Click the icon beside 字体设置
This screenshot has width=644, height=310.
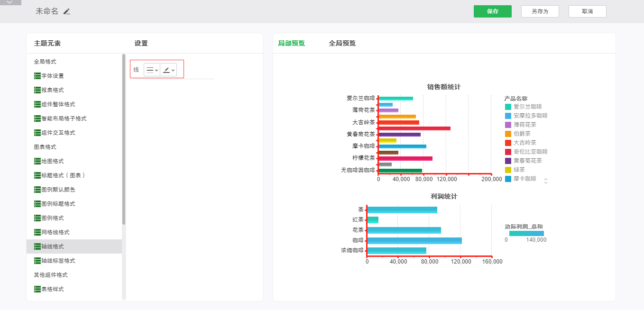pos(37,76)
